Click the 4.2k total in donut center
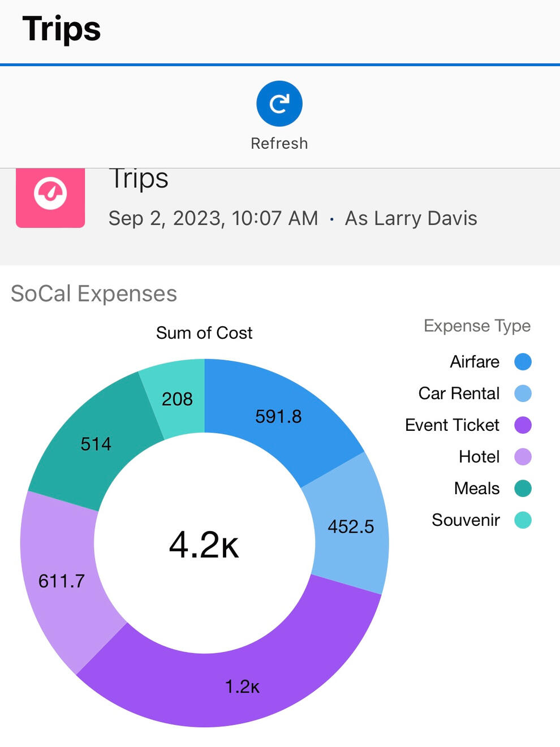 click(x=204, y=545)
